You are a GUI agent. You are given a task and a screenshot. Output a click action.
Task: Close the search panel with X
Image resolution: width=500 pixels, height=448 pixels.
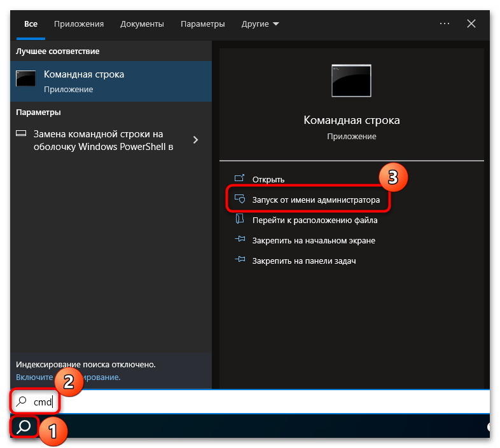click(x=471, y=24)
